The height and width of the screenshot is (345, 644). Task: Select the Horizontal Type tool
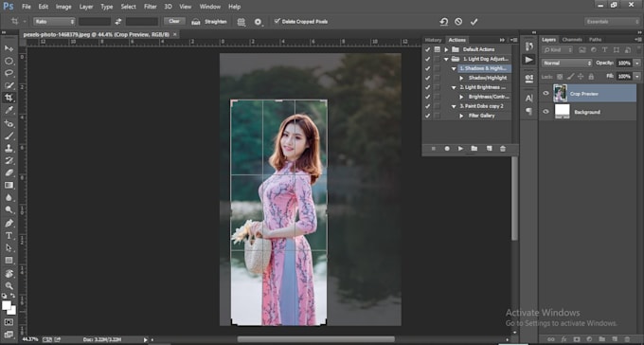click(x=9, y=236)
